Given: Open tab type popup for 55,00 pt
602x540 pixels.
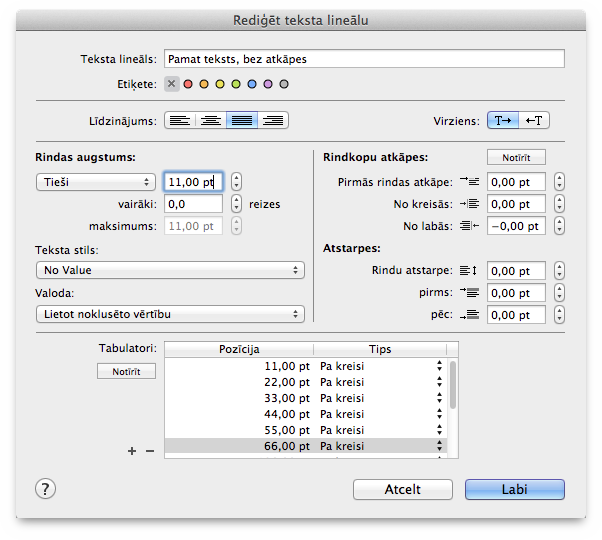Looking at the screenshot, I should point(439,430).
